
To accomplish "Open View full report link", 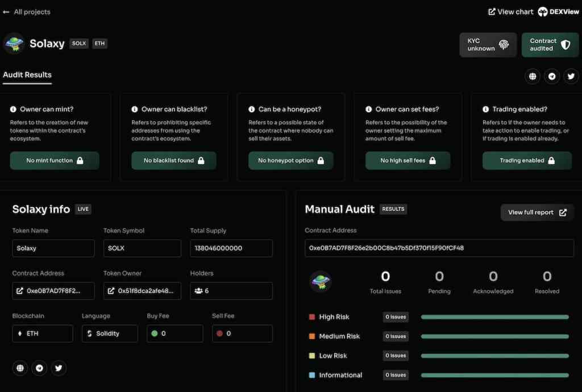I will pos(537,212).
